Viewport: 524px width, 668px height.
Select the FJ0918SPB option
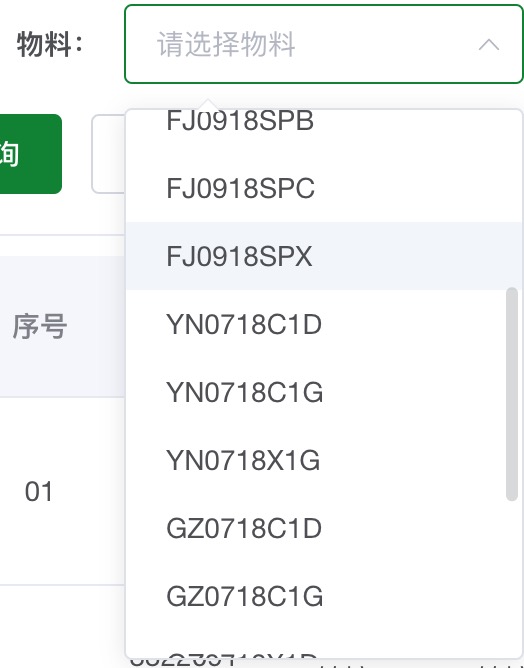point(324,121)
